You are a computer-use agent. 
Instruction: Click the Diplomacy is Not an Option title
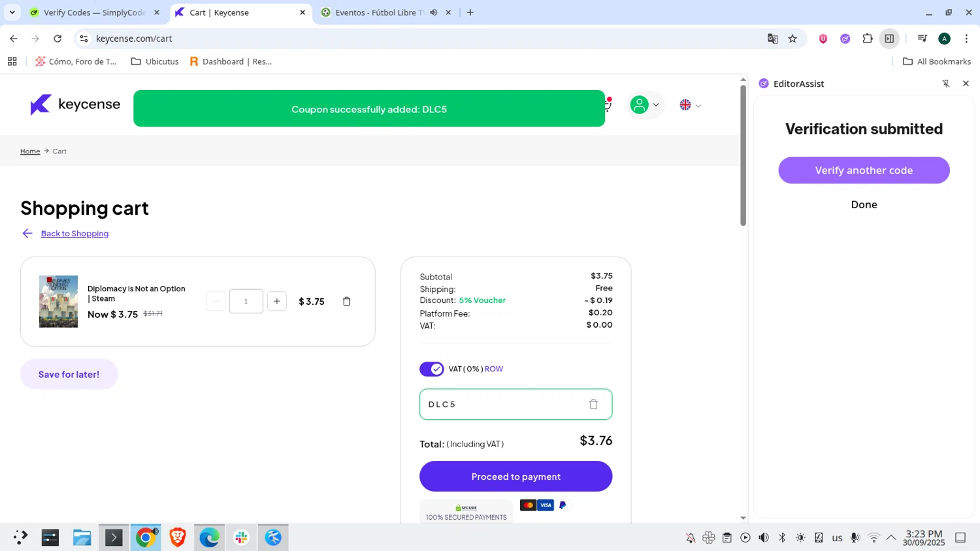pyautogui.click(x=137, y=294)
